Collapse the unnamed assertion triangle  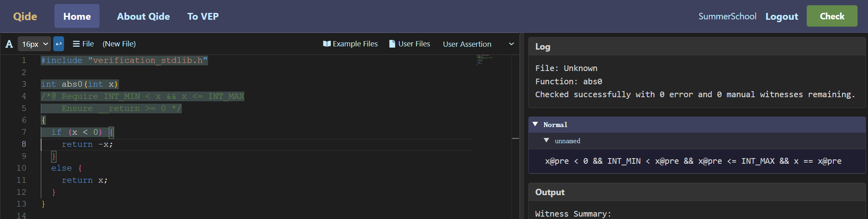[546, 140]
